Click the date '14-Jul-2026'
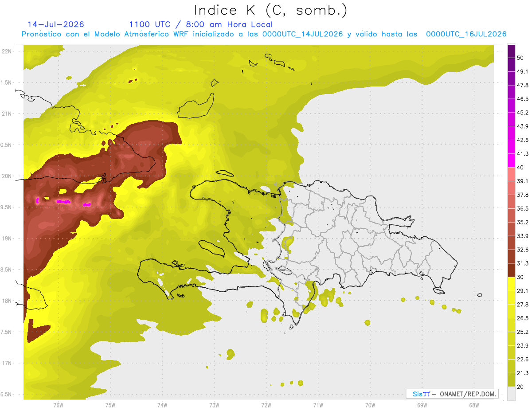This screenshot has width=532, height=411. click(x=56, y=24)
